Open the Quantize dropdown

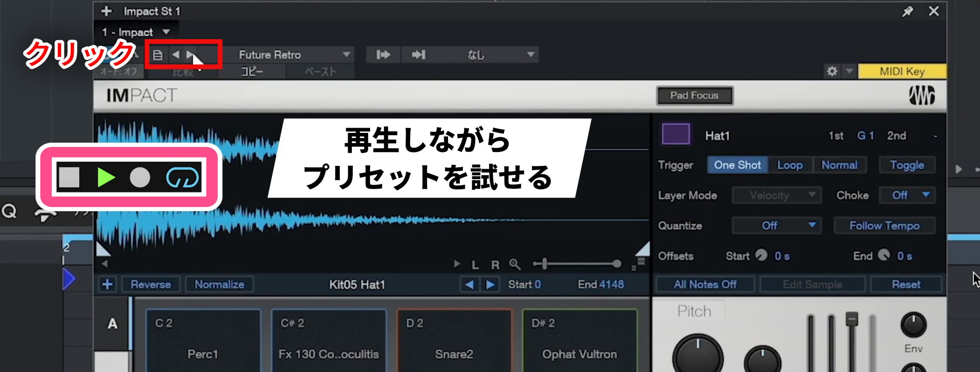pos(776,226)
